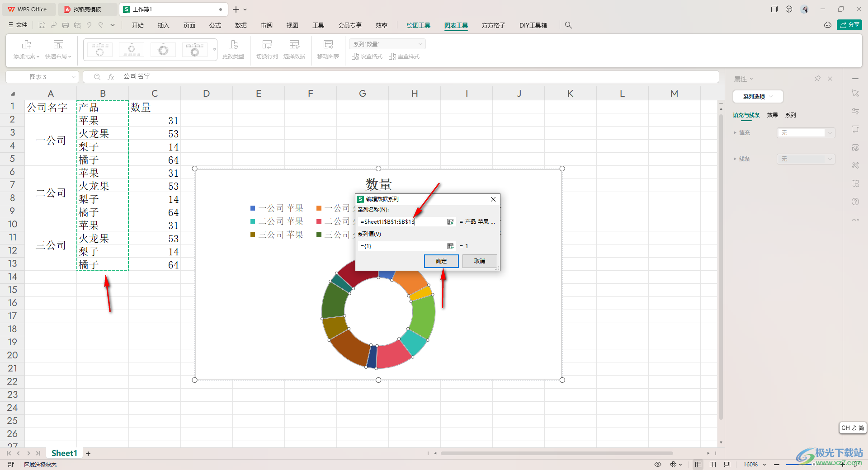
Task: Switch to the Series (系列) tab in panel
Action: [x=790, y=115]
